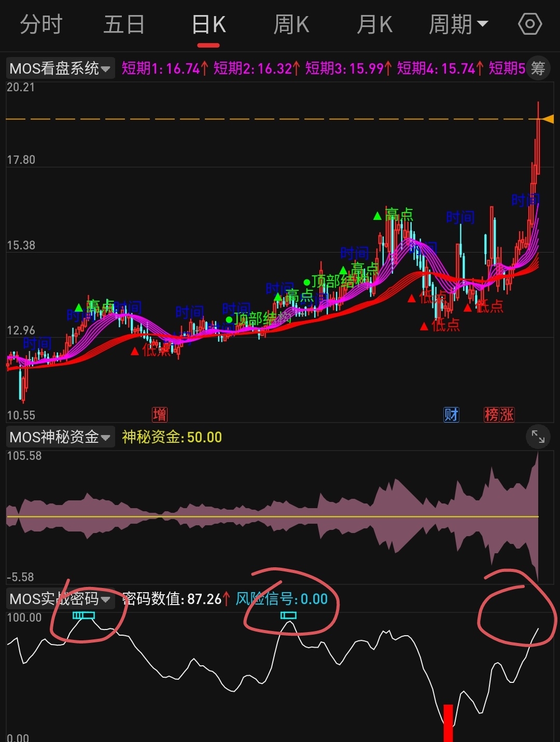Open the MOS看盘系统 indicator dropdown
This screenshot has height=742, width=560.
(60, 68)
